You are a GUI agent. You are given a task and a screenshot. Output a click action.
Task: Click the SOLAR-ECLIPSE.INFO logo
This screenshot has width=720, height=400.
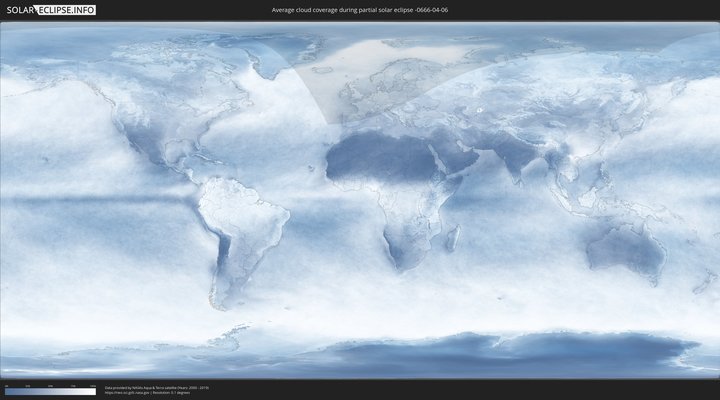[x=51, y=10]
